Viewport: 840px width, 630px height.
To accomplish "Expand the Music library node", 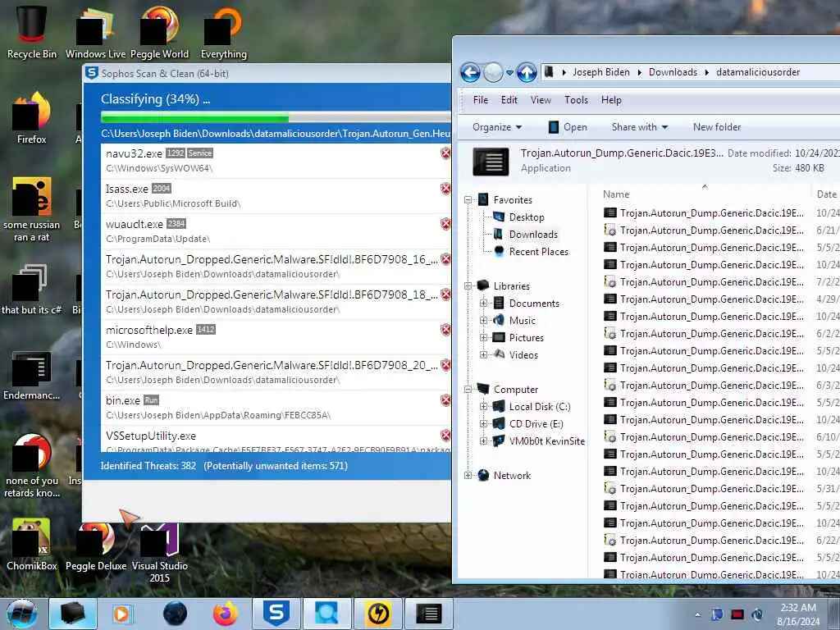I will coord(483,321).
